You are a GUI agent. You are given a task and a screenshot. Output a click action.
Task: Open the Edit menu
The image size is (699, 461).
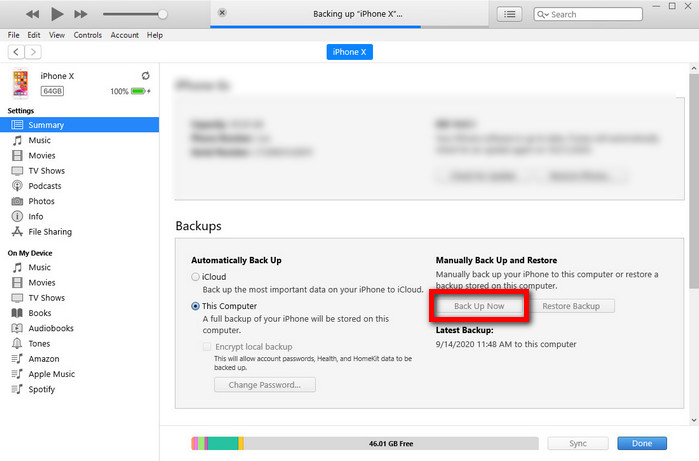click(33, 35)
